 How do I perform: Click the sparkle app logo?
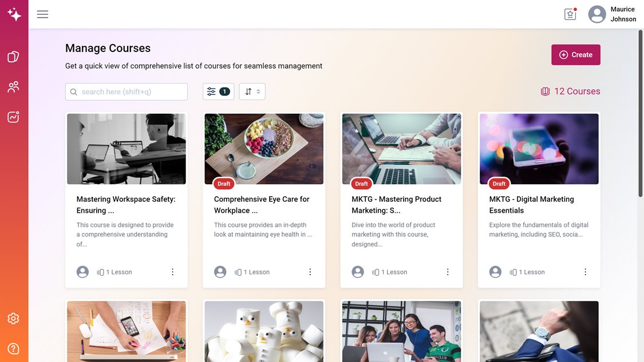pos(14,14)
